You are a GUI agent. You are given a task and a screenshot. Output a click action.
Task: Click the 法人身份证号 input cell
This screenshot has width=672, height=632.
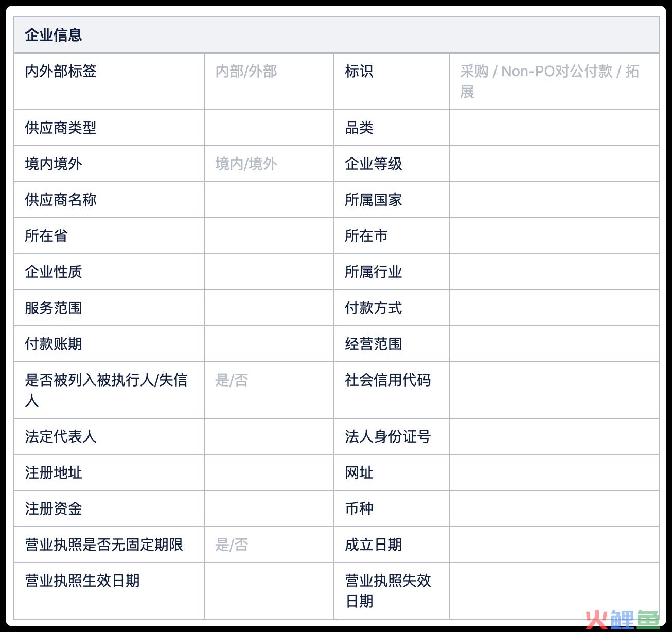[554, 437]
